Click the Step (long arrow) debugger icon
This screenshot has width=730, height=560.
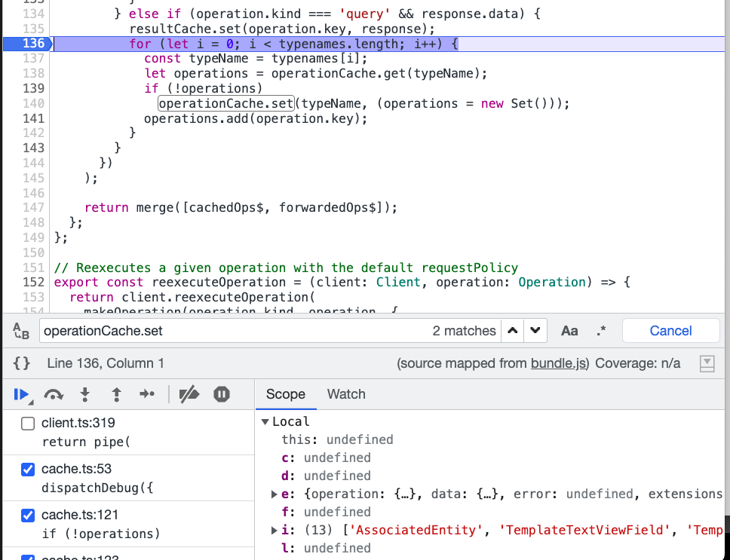[x=146, y=394]
